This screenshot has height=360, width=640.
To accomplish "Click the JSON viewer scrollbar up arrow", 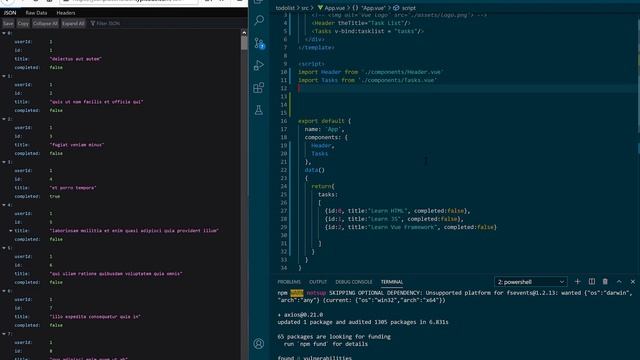I will click(x=244, y=33).
